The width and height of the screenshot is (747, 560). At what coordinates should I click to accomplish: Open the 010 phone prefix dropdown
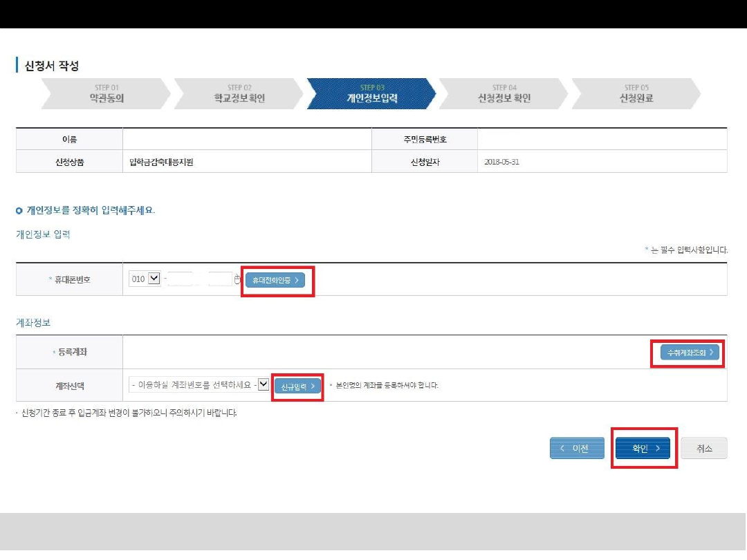point(154,279)
